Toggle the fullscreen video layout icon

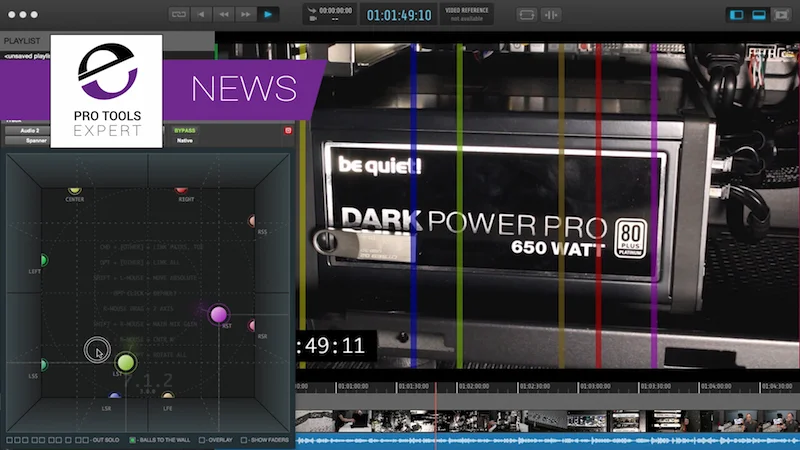tap(781, 15)
